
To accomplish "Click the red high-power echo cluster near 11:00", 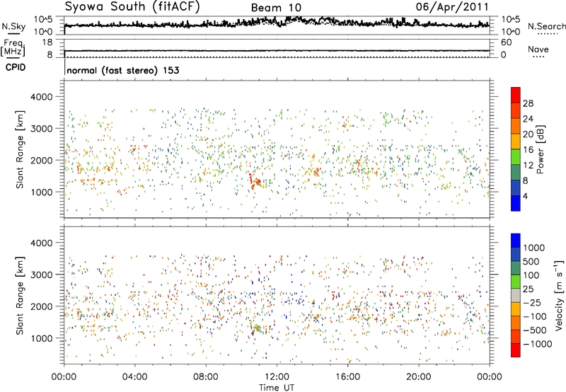I will coord(255,181).
